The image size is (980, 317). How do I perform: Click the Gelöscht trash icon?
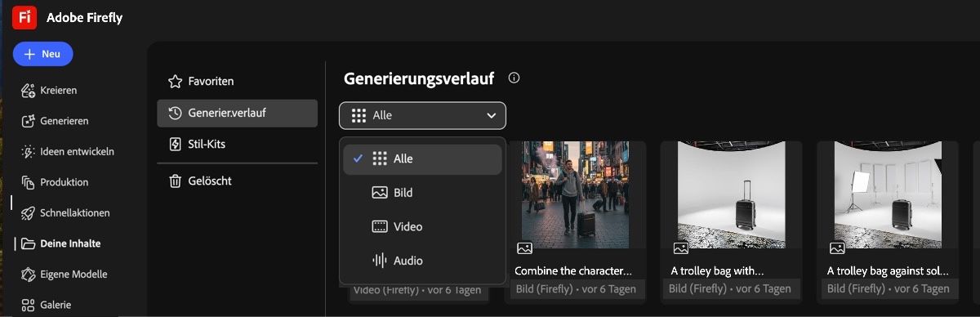point(175,181)
